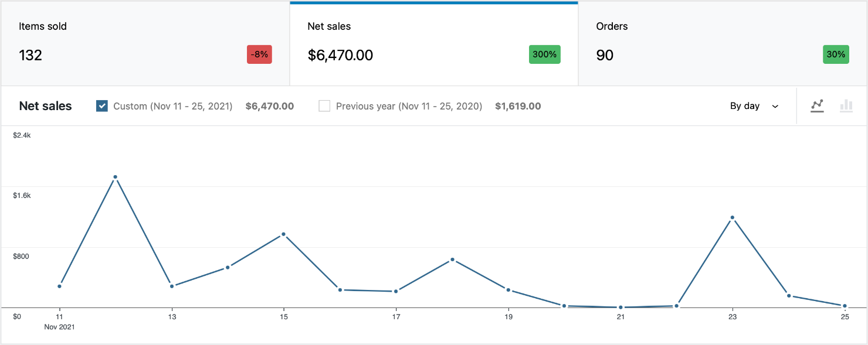Click the green 300% change badge
The height and width of the screenshot is (345, 868).
click(544, 54)
